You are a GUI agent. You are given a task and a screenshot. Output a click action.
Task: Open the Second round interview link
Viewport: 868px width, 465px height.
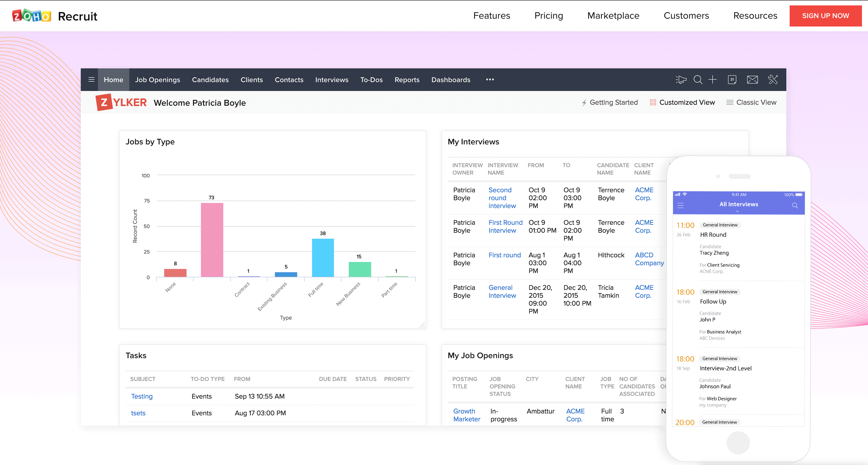point(502,198)
